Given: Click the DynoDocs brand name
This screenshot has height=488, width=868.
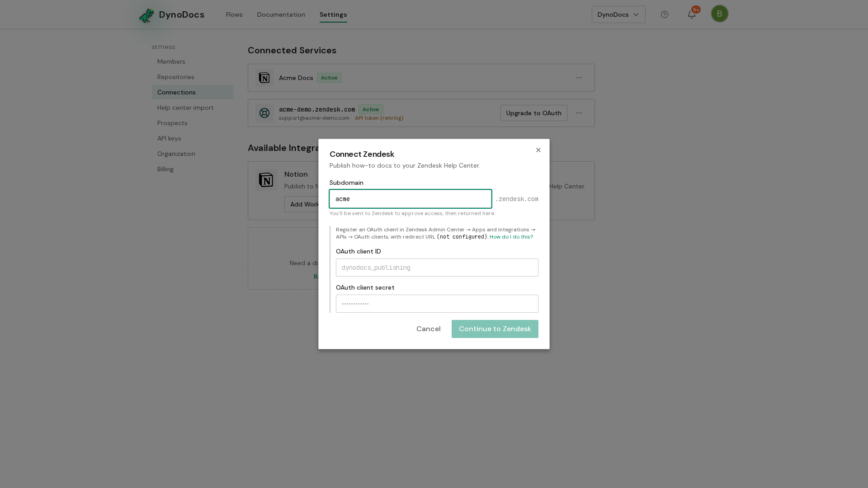Looking at the screenshot, I should point(182,14).
